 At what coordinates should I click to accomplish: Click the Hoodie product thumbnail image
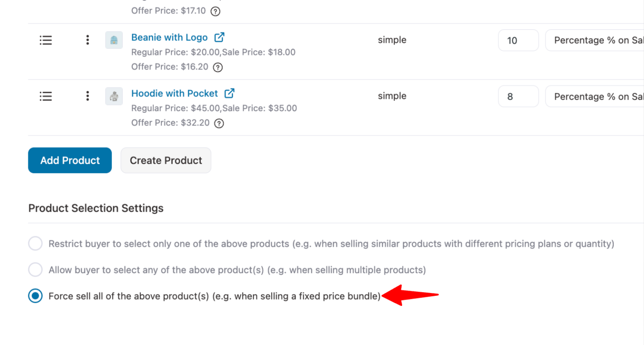pos(114,96)
